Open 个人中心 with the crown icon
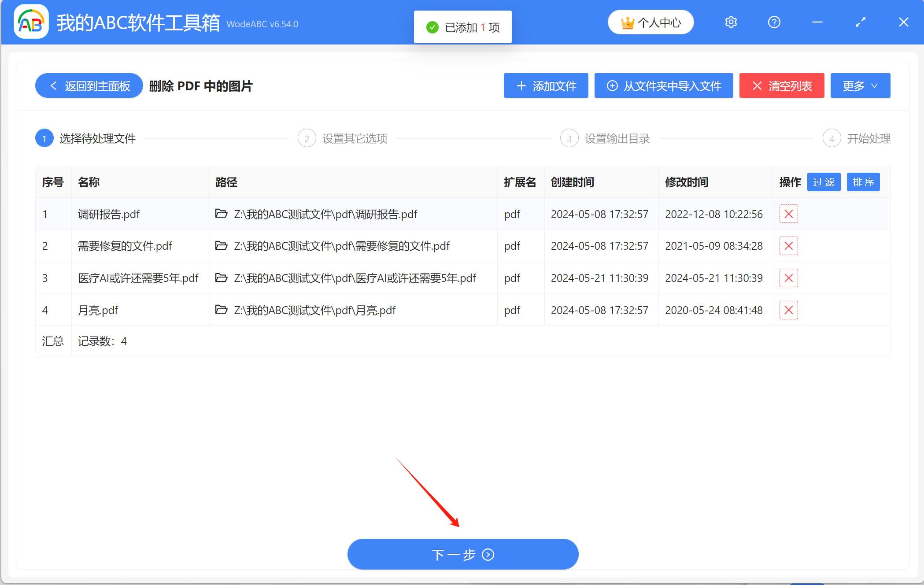Screen dimensions: 924x585 tap(650, 22)
